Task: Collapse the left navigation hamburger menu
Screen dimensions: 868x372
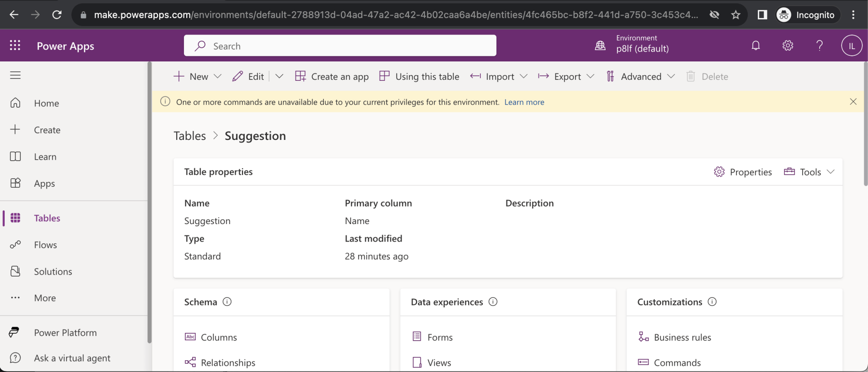Action: click(x=15, y=75)
